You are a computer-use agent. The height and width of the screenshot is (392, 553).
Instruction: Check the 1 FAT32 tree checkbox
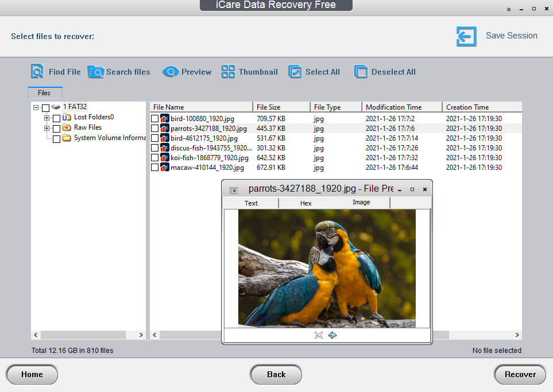tap(45, 107)
